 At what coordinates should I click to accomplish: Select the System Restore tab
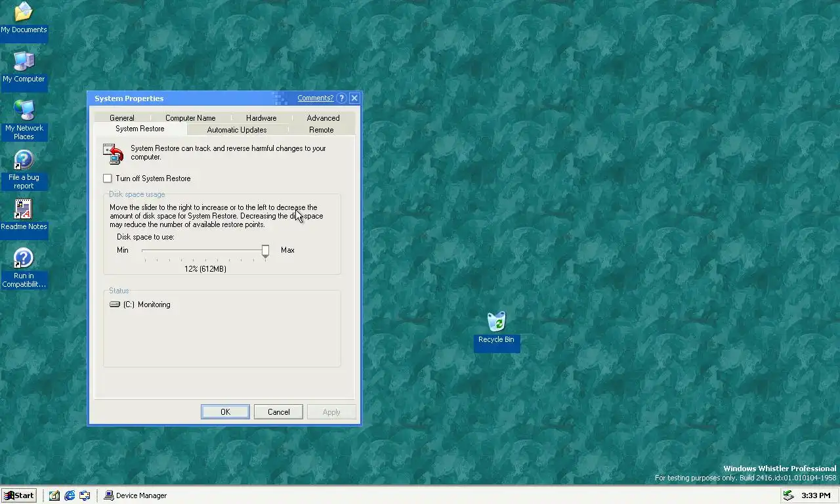tap(140, 129)
